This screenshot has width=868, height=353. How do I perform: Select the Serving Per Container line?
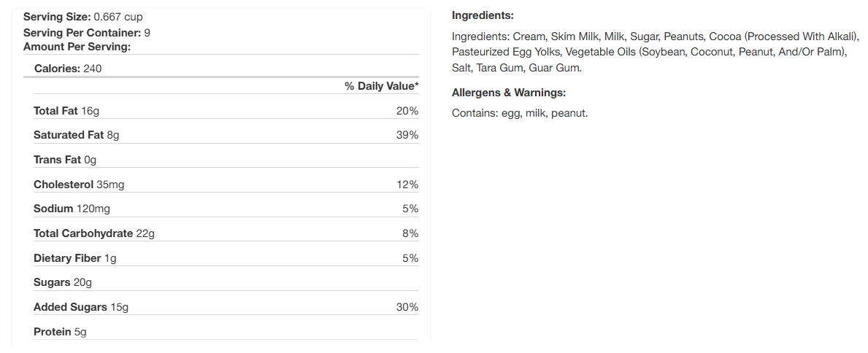87,33
